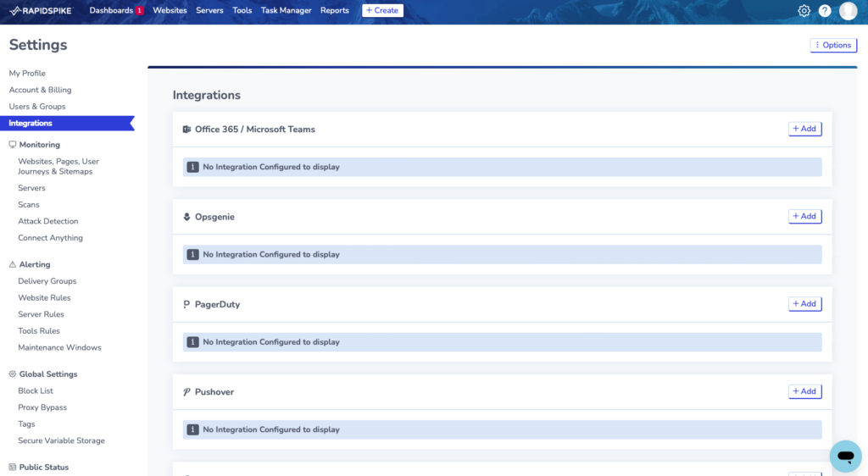Add an Office 365 / Microsoft Teams integration
The height and width of the screenshot is (476, 868).
click(805, 129)
